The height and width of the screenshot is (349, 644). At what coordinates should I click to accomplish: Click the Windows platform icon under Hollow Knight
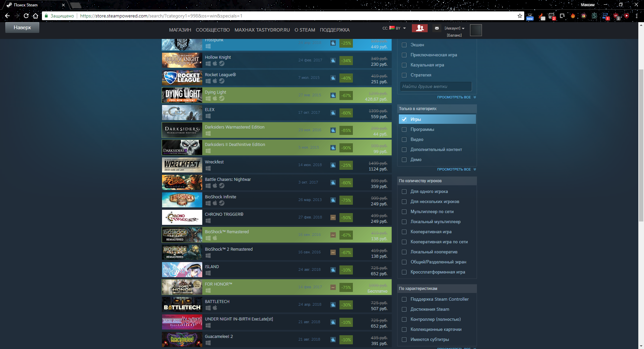tap(208, 63)
